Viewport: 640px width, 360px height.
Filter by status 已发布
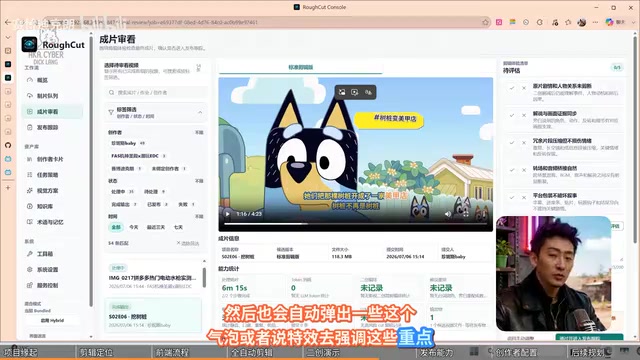(158, 204)
